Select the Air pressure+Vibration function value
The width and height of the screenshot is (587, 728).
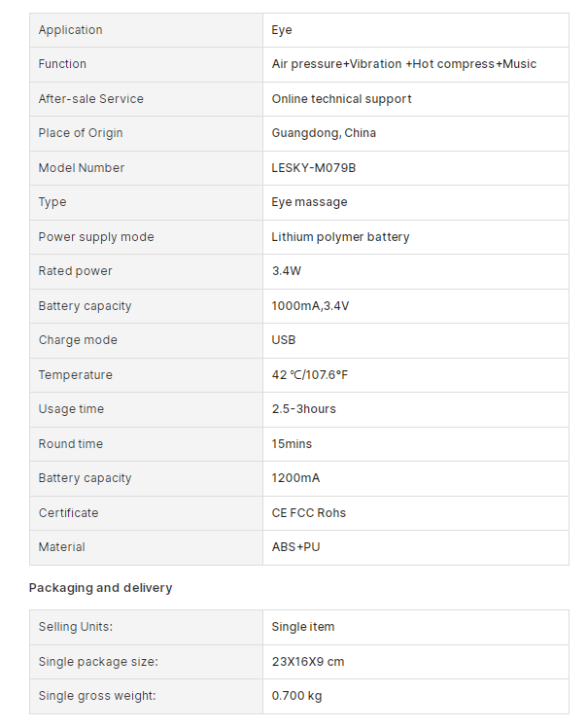coord(404,64)
